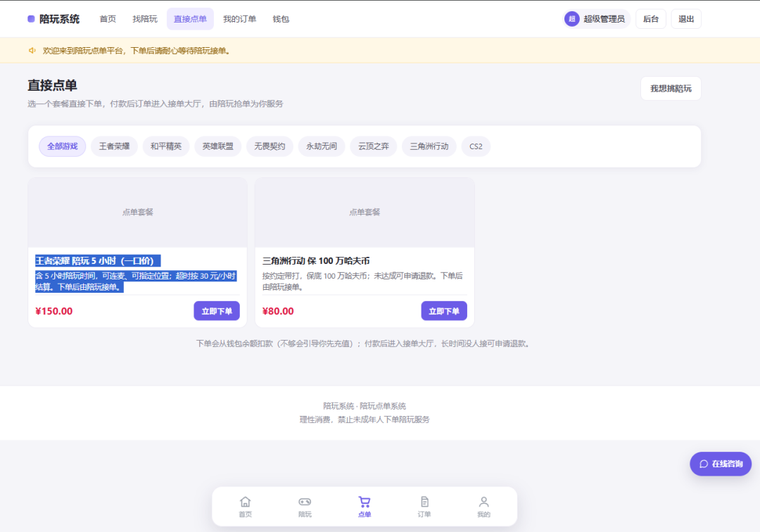Click the 超 avatar circle icon
760x532 pixels.
[x=572, y=19]
